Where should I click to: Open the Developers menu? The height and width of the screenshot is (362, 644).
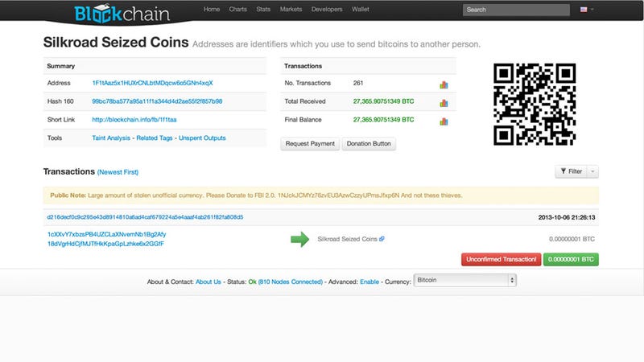coord(327,9)
